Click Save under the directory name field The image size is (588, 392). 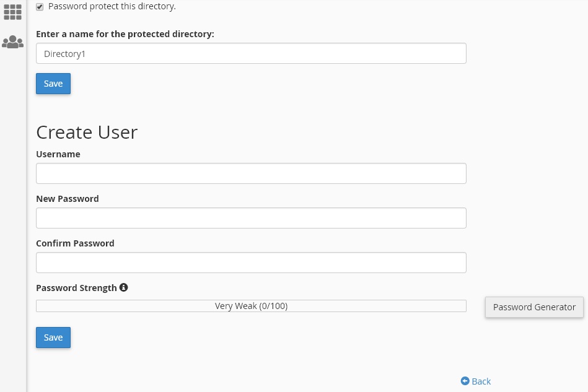53,84
